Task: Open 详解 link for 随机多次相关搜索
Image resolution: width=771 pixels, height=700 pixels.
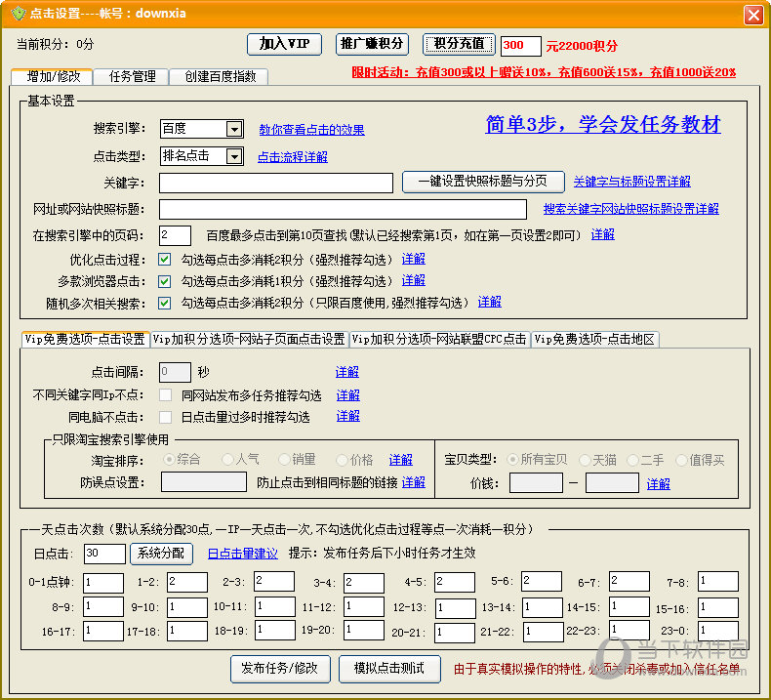Action: click(x=489, y=302)
